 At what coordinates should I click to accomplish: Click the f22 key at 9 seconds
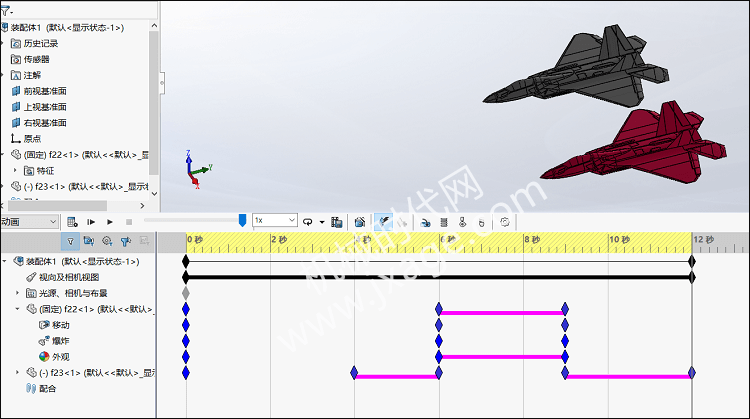(565, 309)
